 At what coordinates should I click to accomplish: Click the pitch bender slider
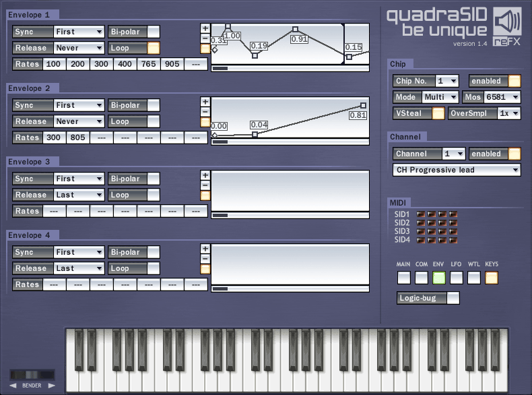[x=32, y=375]
